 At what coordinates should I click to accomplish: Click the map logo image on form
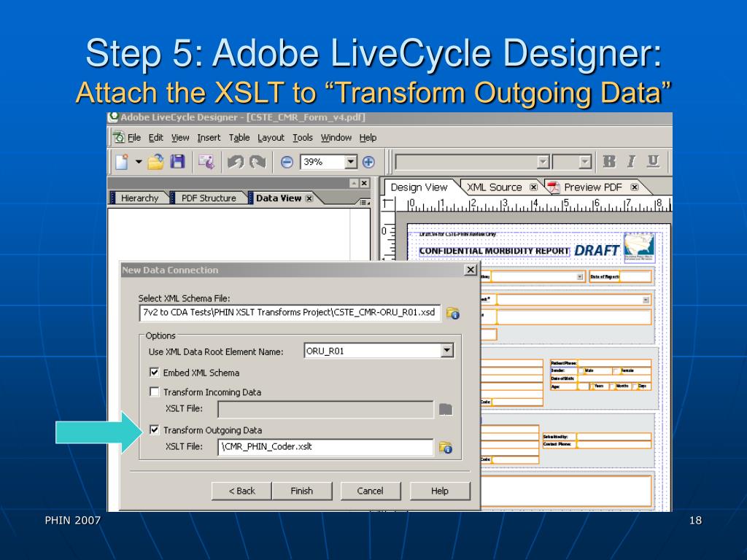point(639,246)
